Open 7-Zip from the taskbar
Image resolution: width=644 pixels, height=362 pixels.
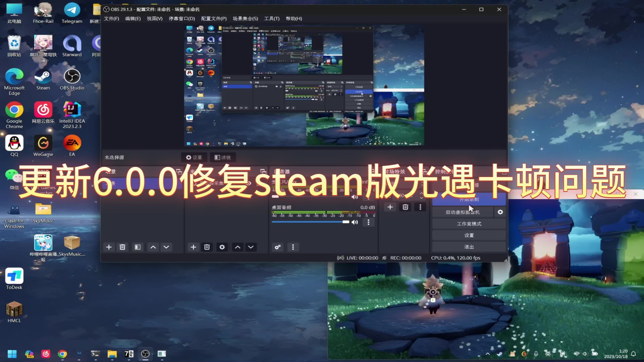pyautogui.click(x=129, y=354)
